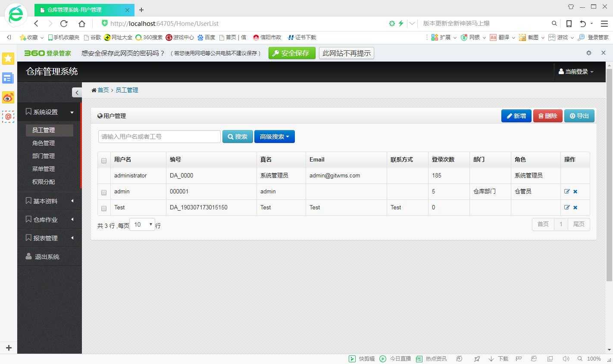
Task: Check the checkbox for the admin row
Action: coord(104,192)
